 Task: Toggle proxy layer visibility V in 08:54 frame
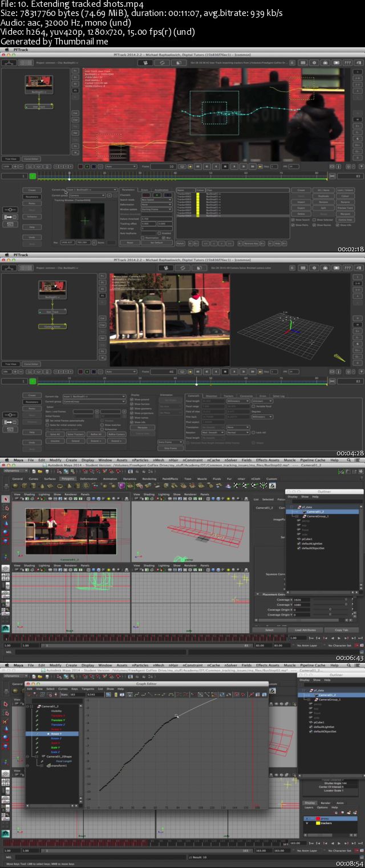point(307,818)
